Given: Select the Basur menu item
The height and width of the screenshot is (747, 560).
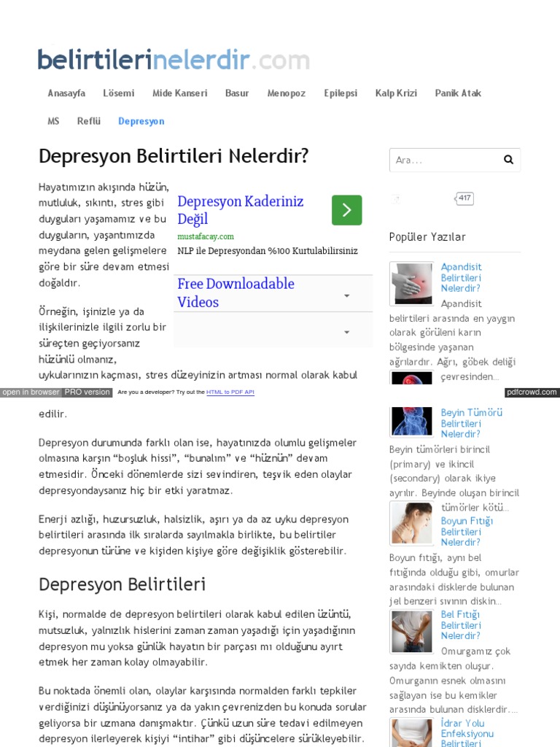Looking at the screenshot, I should [x=237, y=93].
